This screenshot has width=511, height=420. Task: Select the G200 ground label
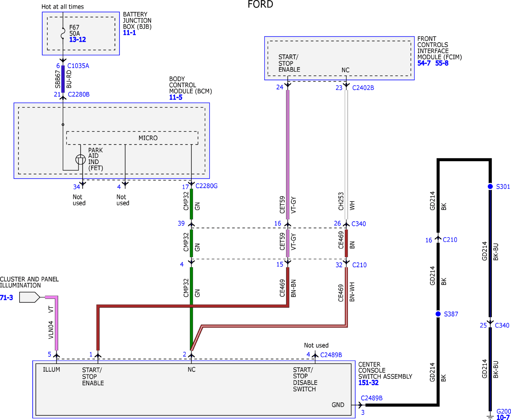click(504, 411)
